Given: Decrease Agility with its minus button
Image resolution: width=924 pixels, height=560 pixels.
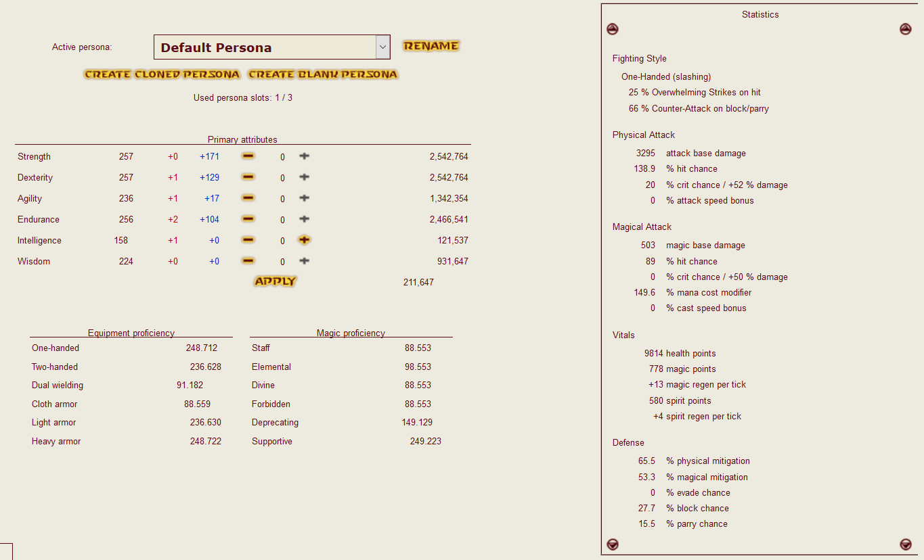Looking at the screenshot, I should click(248, 198).
